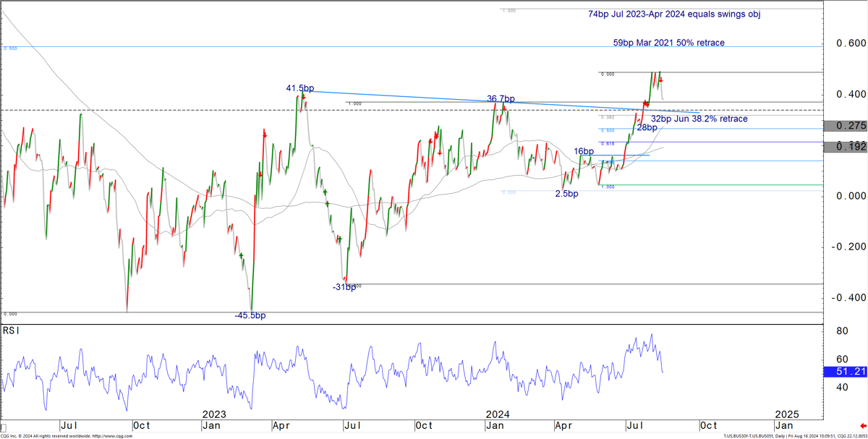Click the RSI value badge 51.21

click(x=846, y=372)
